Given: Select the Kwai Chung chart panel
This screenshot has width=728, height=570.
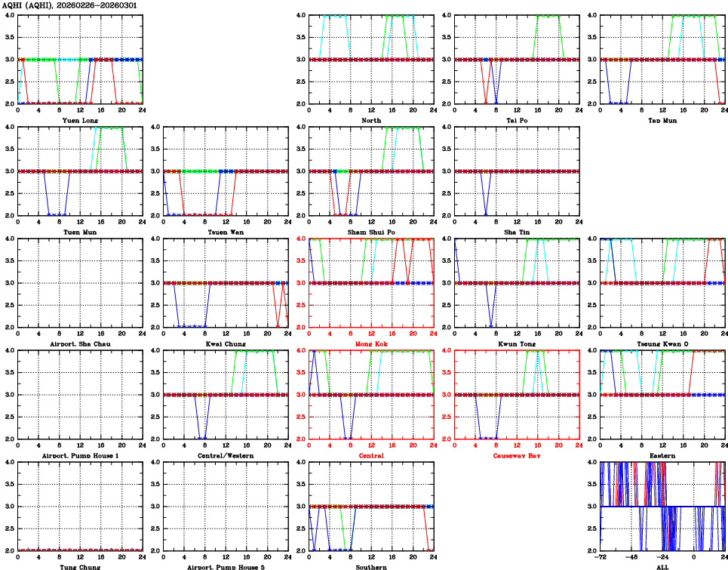Looking at the screenshot, I should point(226,283).
